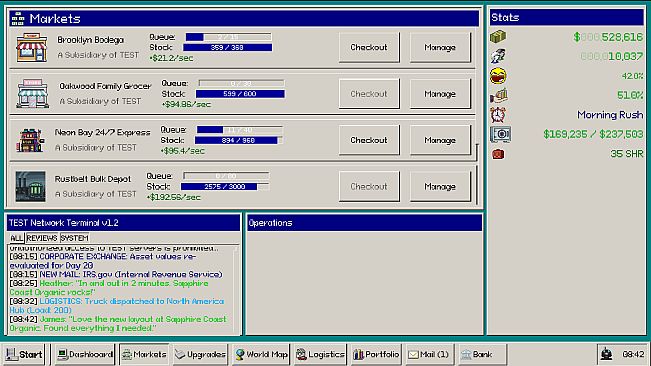Open Manage for Brooklyn Bodega
The height and width of the screenshot is (366, 651).
(x=441, y=47)
